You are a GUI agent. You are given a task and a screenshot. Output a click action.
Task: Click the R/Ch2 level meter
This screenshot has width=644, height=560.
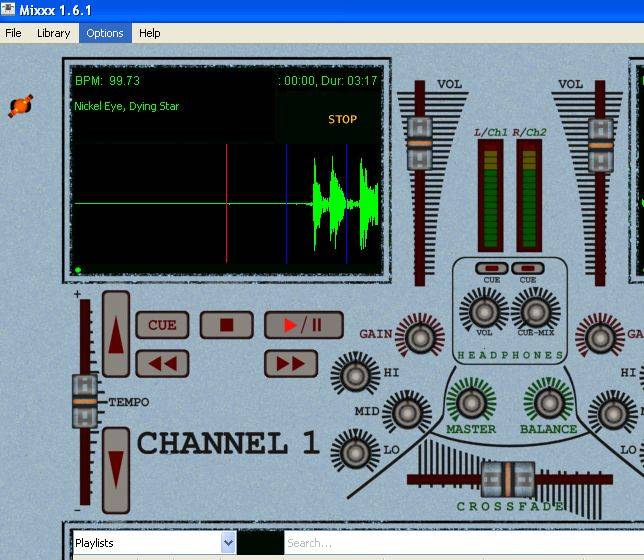point(529,196)
